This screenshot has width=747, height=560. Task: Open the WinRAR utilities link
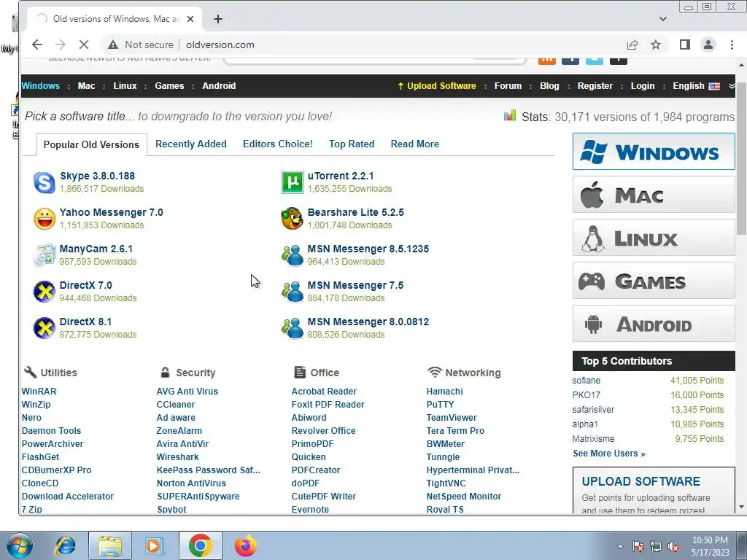point(39,391)
